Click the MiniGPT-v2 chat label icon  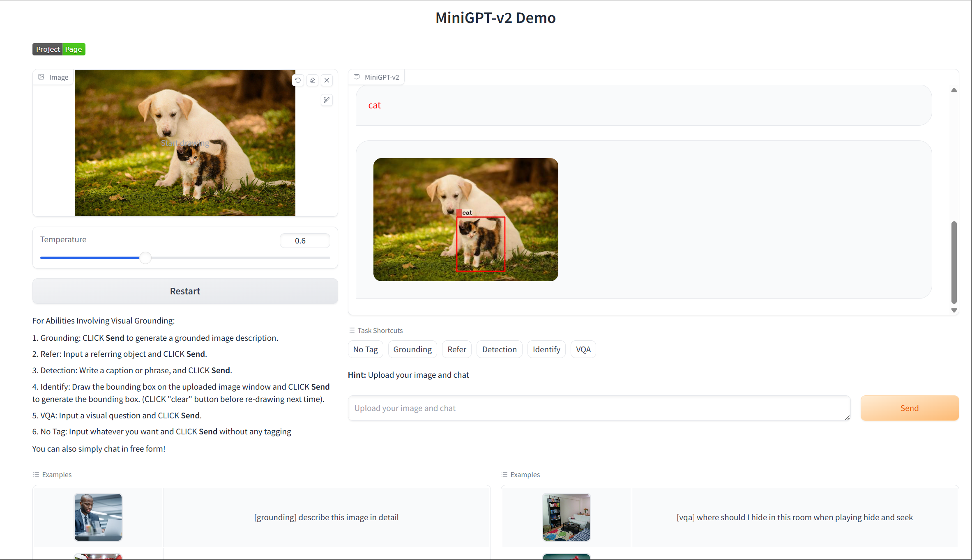tap(357, 77)
